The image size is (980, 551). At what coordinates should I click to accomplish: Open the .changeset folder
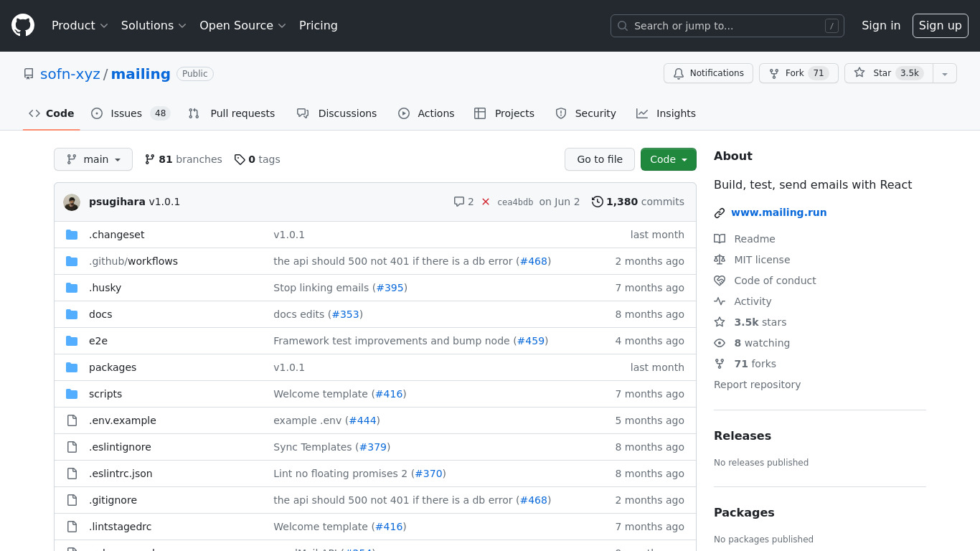[117, 235]
